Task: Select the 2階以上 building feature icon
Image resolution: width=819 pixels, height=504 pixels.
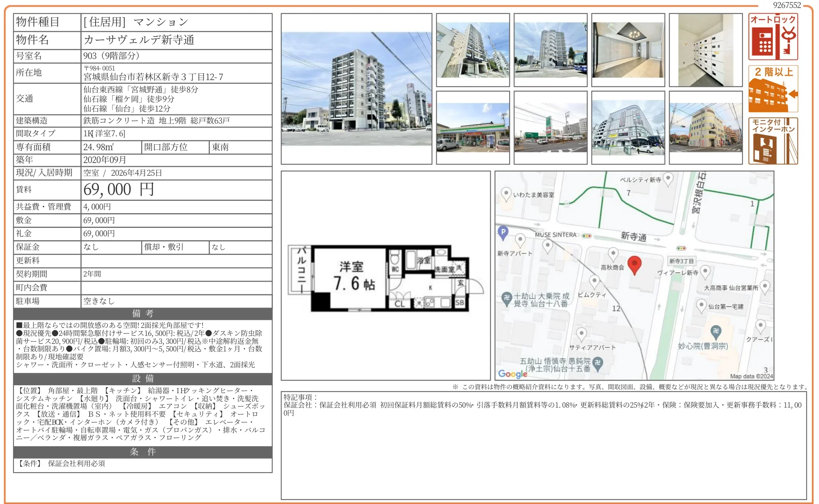Action: coord(773,89)
